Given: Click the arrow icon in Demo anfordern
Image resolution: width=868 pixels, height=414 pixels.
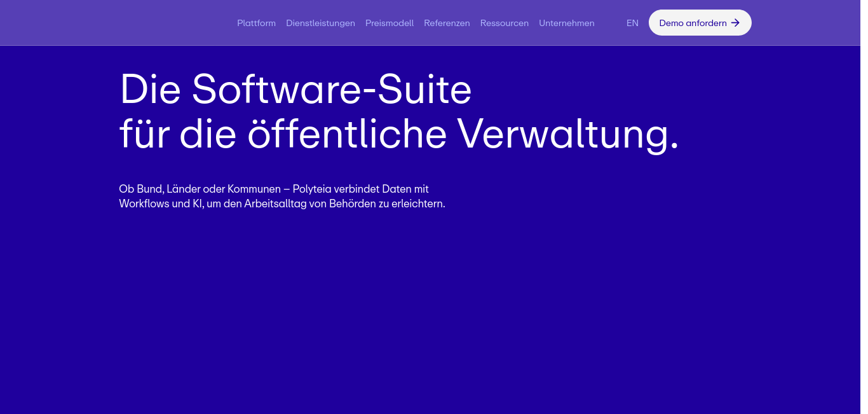Looking at the screenshot, I should pyautogui.click(x=735, y=23).
